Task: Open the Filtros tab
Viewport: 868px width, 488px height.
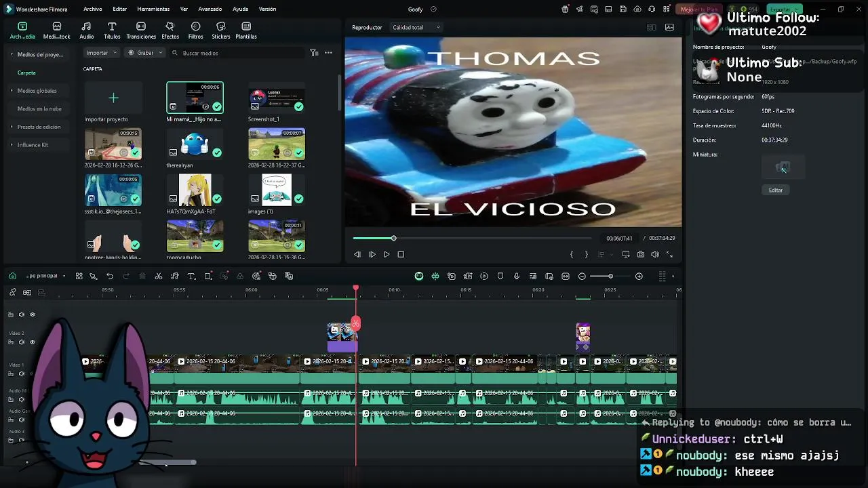Action: pos(195,30)
